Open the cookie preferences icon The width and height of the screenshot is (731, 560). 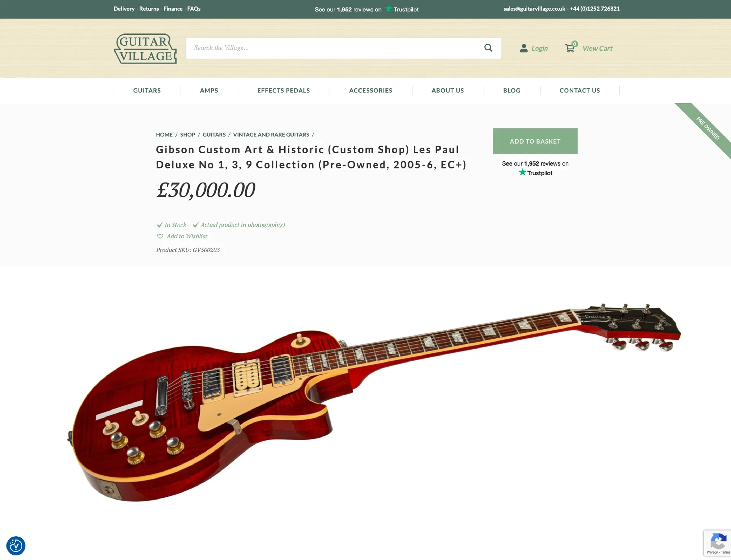point(16,546)
